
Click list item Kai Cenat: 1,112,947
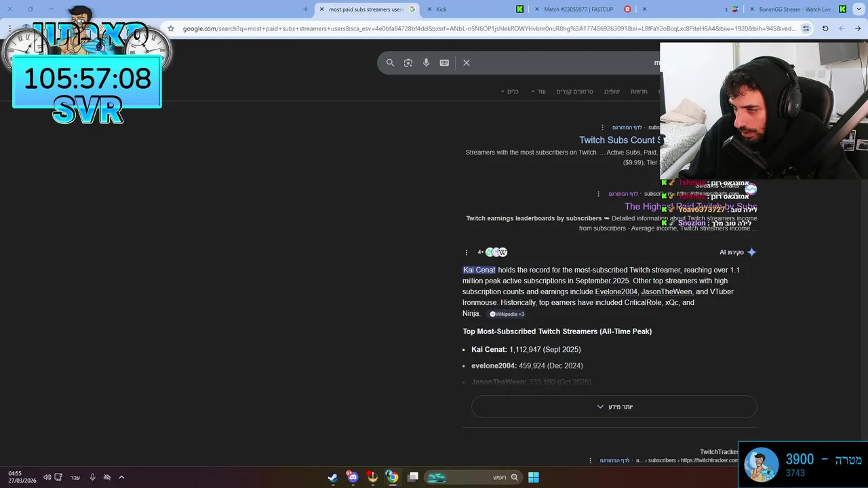click(x=526, y=350)
